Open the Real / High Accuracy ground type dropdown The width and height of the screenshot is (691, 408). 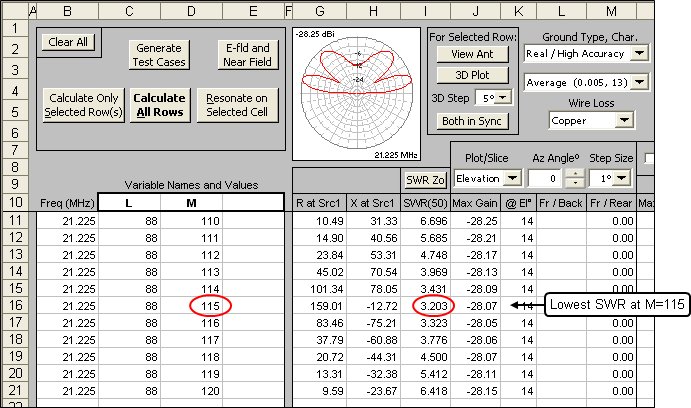pyautogui.click(x=640, y=53)
